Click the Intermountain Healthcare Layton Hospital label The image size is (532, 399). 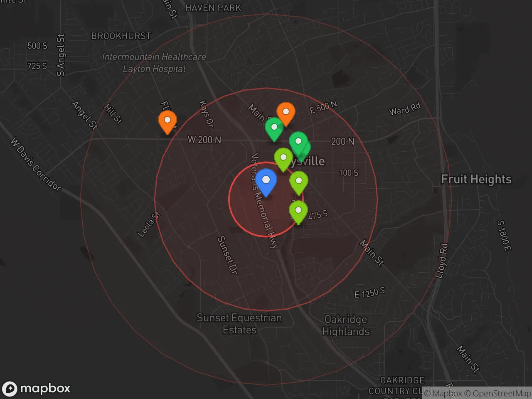pos(154,63)
